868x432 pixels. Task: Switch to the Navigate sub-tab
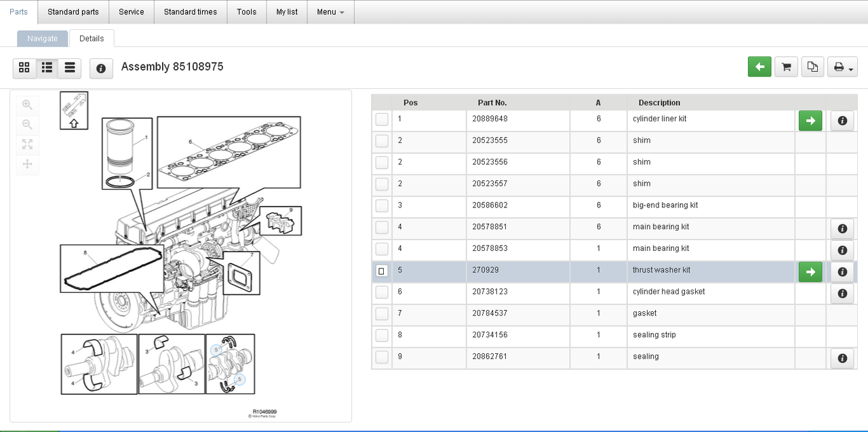click(x=43, y=39)
